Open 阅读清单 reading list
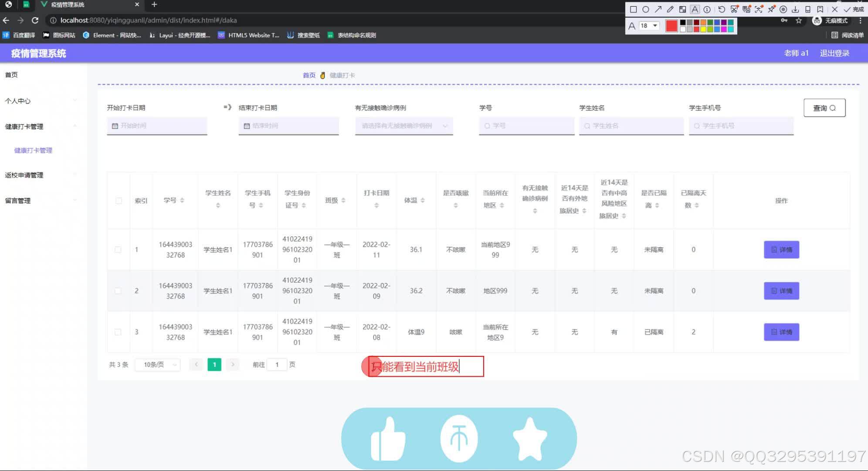The image size is (868, 471). (x=848, y=35)
